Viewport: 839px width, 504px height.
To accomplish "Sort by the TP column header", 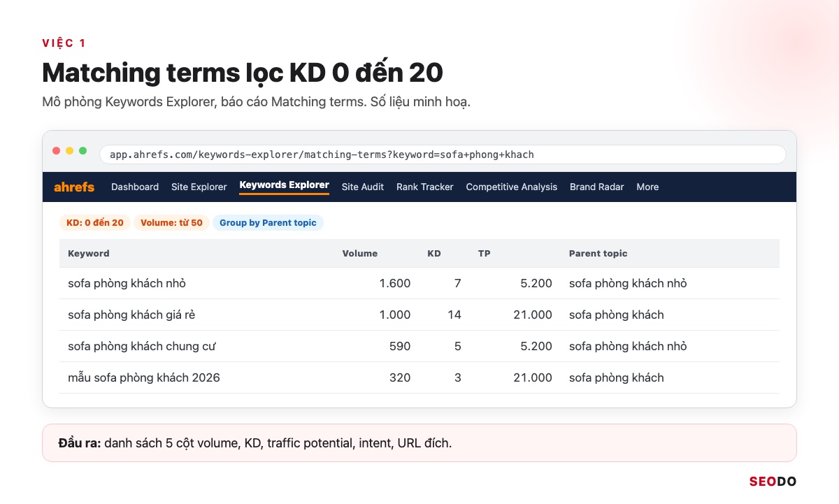I will [484, 254].
